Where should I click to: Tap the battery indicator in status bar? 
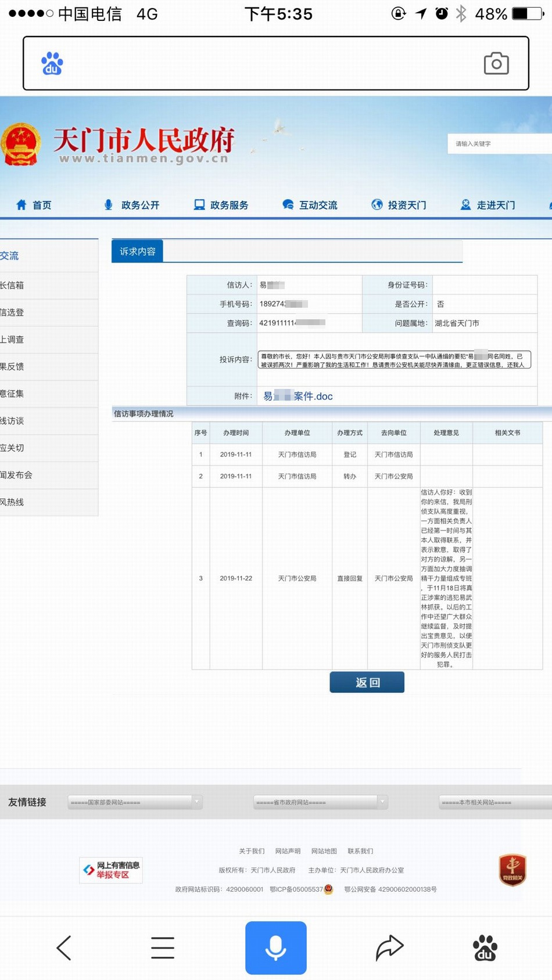tap(528, 13)
